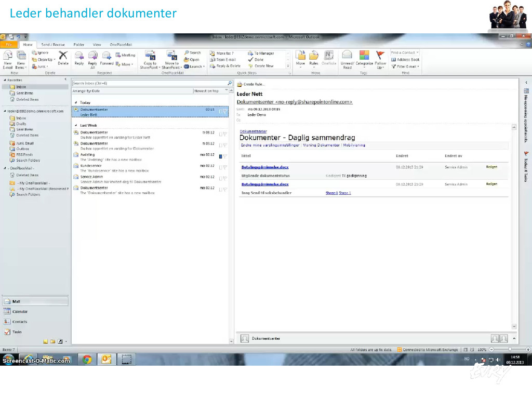Switch to the View tab

point(97,45)
